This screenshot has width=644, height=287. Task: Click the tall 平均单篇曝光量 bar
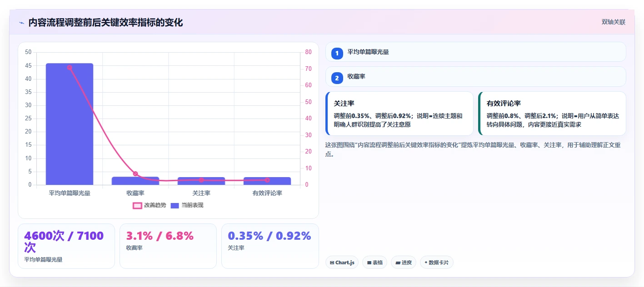click(x=70, y=124)
